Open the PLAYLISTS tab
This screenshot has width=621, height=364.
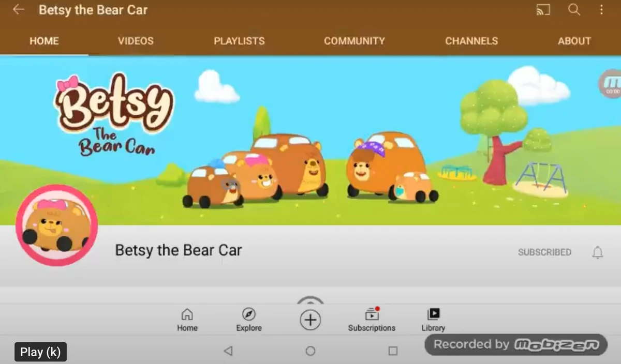(x=239, y=41)
